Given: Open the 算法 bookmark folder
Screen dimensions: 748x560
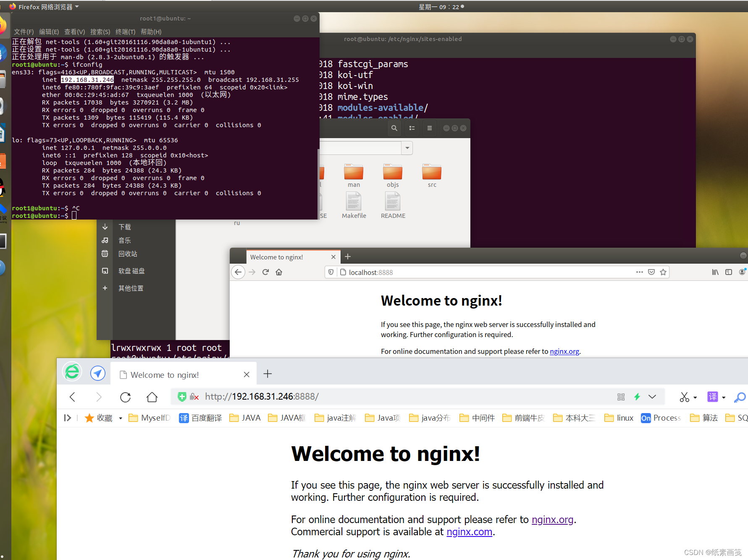Looking at the screenshot, I should click(x=704, y=418).
